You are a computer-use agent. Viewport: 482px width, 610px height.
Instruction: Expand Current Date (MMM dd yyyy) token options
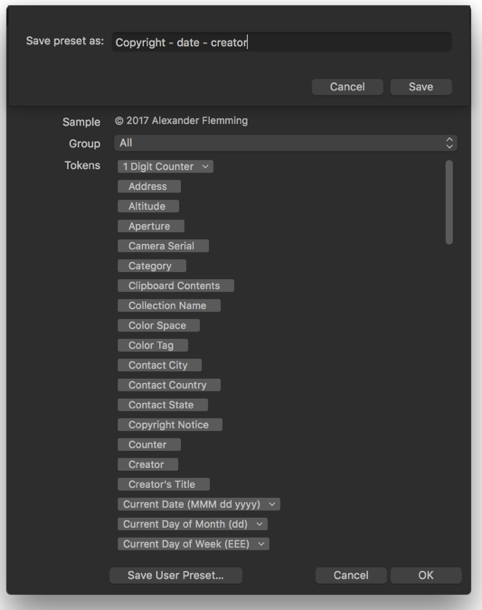[x=272, y=504]
